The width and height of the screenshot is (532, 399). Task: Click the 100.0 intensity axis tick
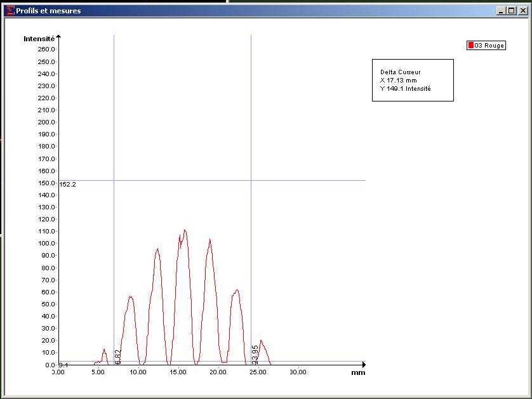[x=46, y=244]
